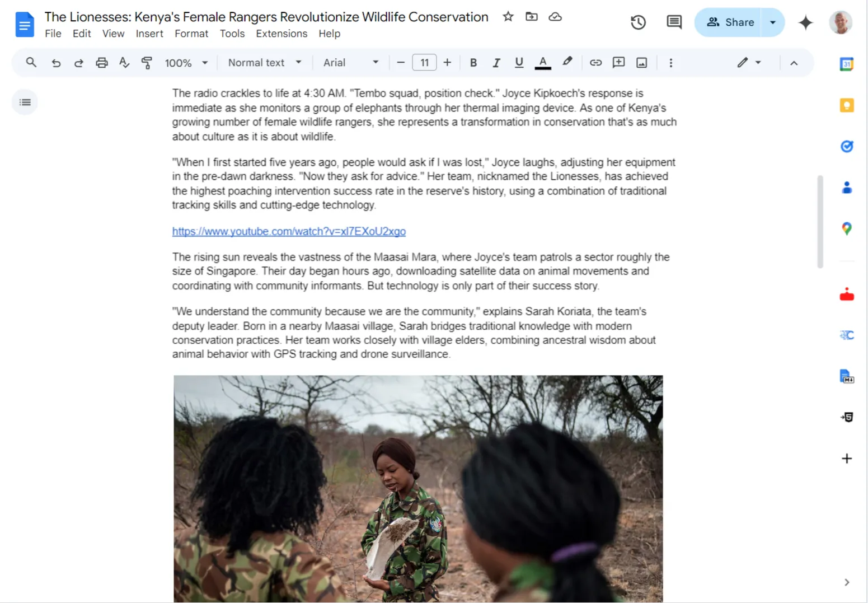Increase the font size

point(447,63)
